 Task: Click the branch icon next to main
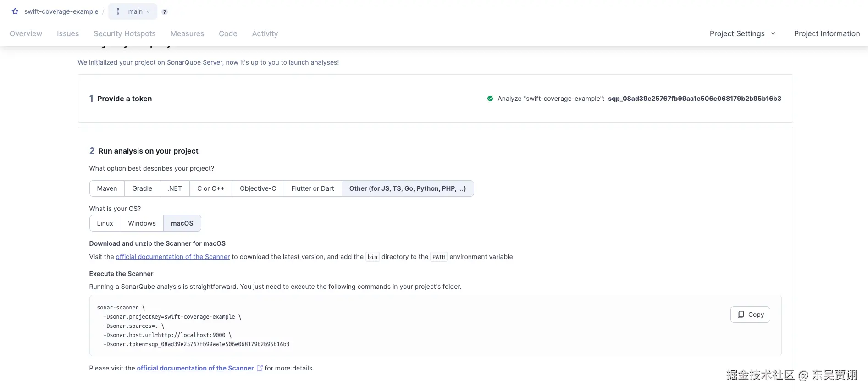coord(118,11)
